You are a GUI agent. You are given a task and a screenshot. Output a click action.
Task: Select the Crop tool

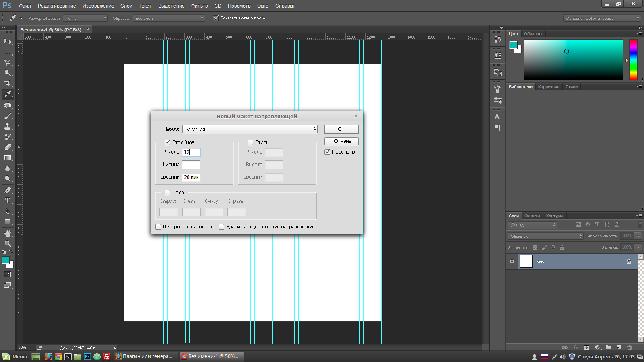coord(8,83)
